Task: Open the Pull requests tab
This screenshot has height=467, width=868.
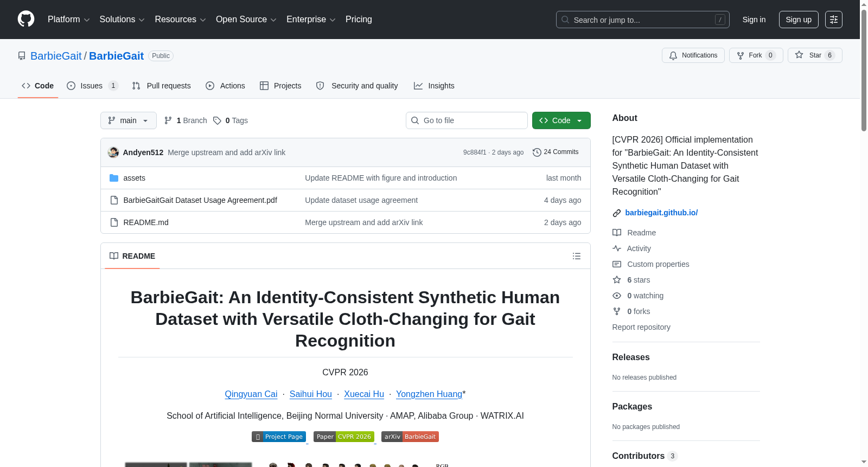Action: 162,86
